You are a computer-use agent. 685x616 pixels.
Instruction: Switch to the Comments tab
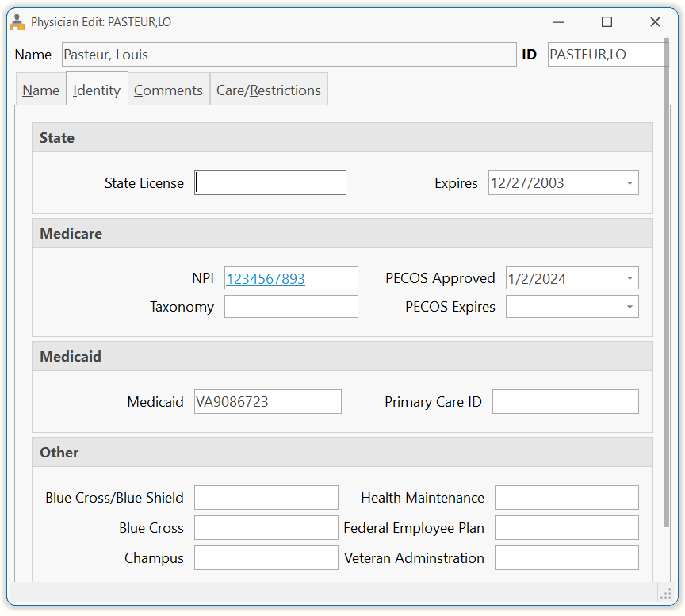coord(168,90)
